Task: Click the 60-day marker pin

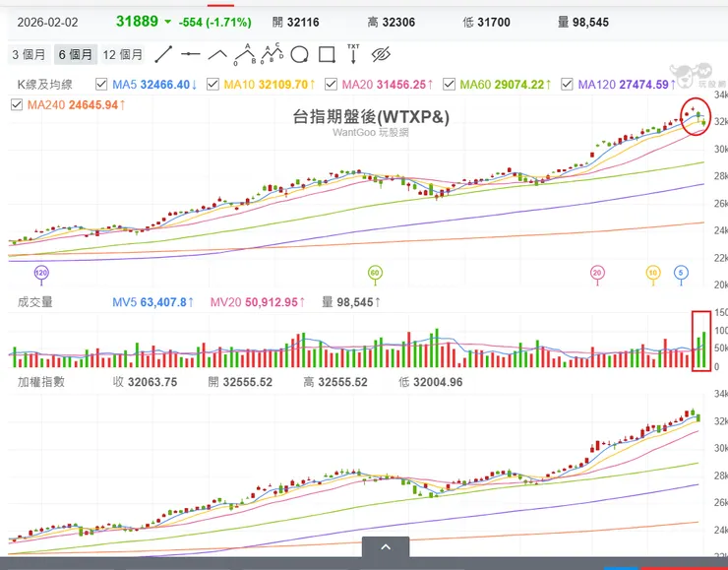Action: tap(375, 274)
